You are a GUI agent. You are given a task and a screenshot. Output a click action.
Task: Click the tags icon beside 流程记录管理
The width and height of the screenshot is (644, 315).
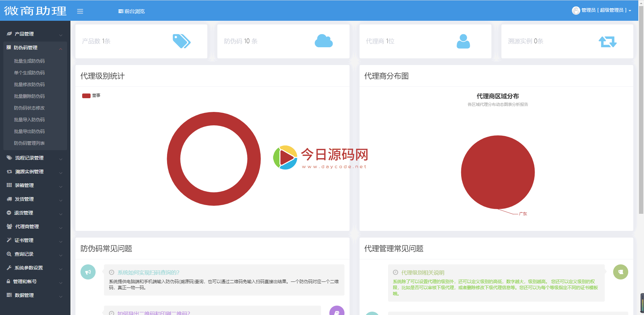tap(9, 158)
